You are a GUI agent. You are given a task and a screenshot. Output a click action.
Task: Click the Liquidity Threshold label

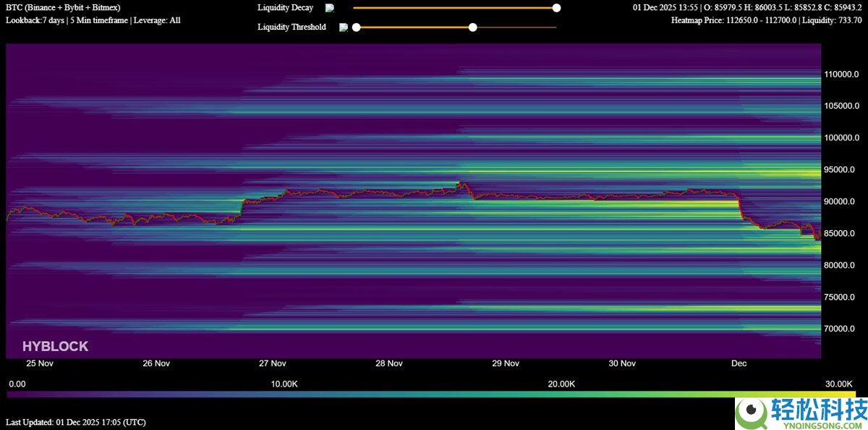coord(292,28)
